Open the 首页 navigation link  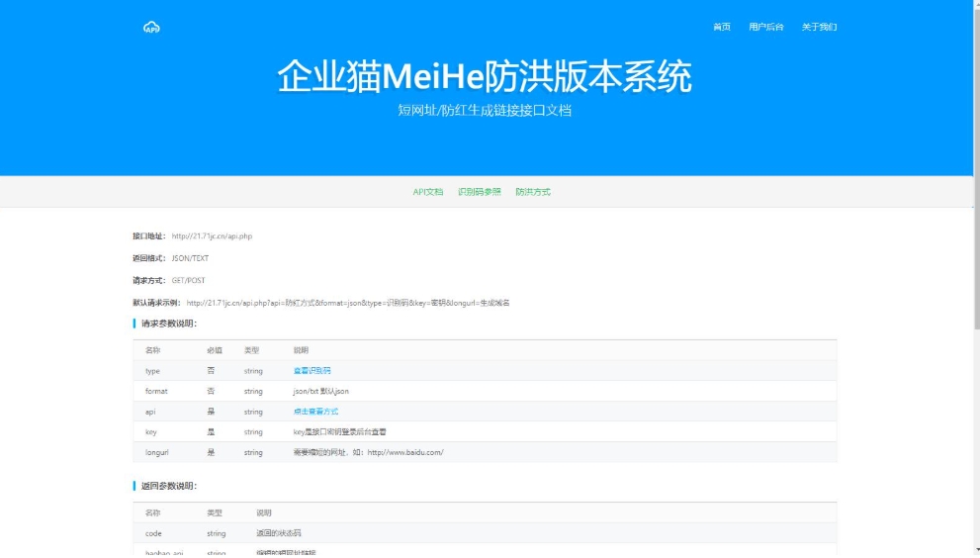pyautogui.click(x=721, y=27)
